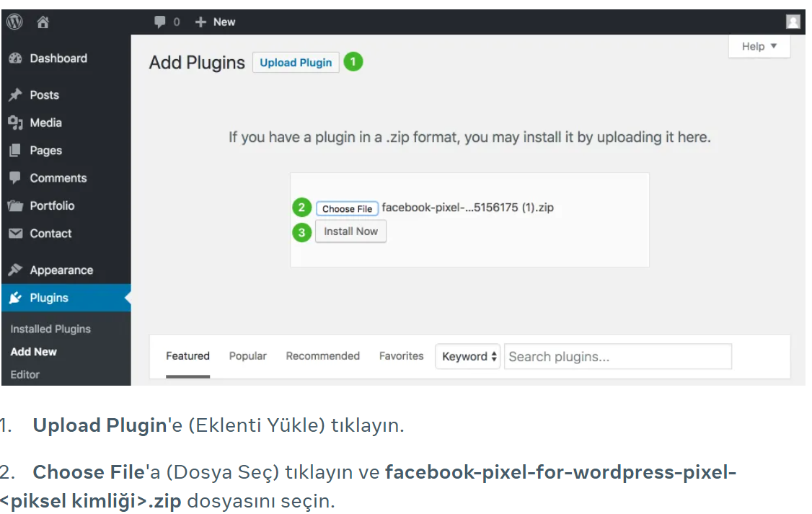Image resolution: width=812 pixels, height=514 pixels.
Task: Click the Pages icon in sidebar
Action: (16, 150)
